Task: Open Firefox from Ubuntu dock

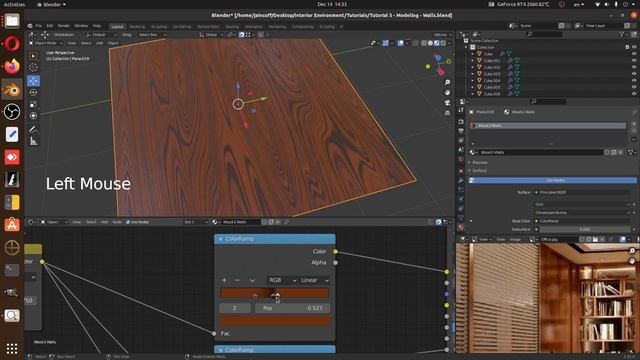Action: point(12,66)
